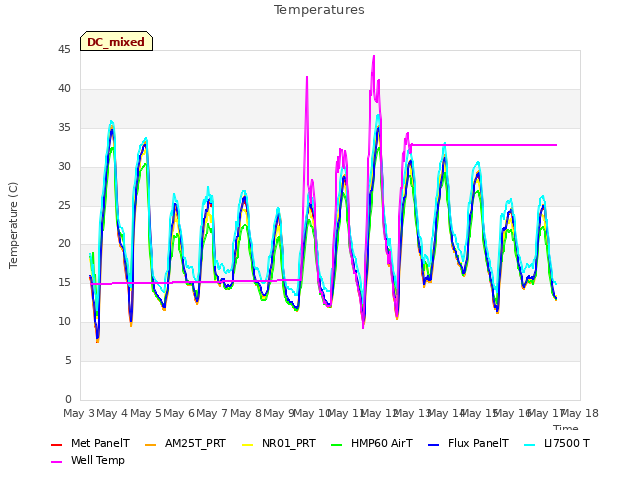This screenshot has width=640, height=480.
Task: Click the magenta Well Temp legend swatch
Action: [56, 462]
